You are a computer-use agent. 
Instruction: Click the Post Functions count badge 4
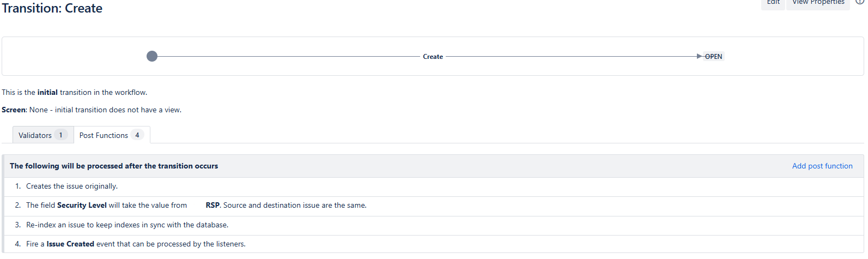pyautogui.click(x=137, y=135)
